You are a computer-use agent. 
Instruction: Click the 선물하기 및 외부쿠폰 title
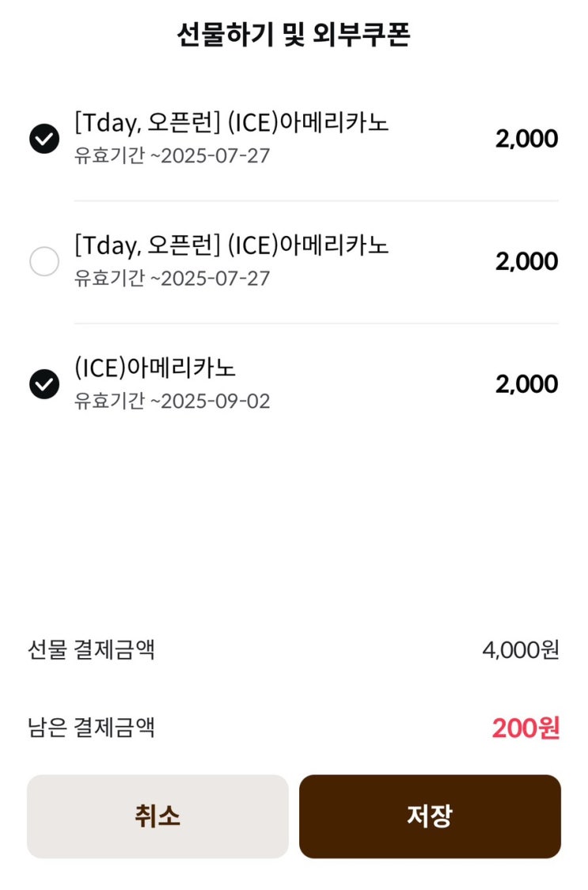tap(294, 36)
